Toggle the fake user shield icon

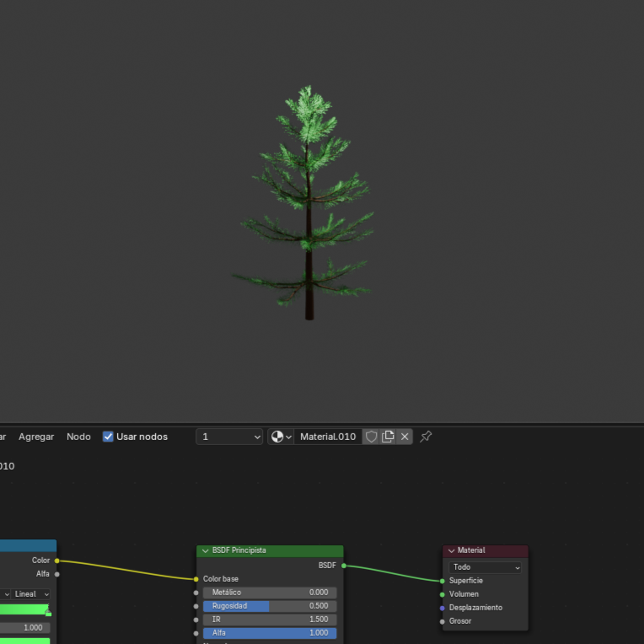[x=371, y=437]
